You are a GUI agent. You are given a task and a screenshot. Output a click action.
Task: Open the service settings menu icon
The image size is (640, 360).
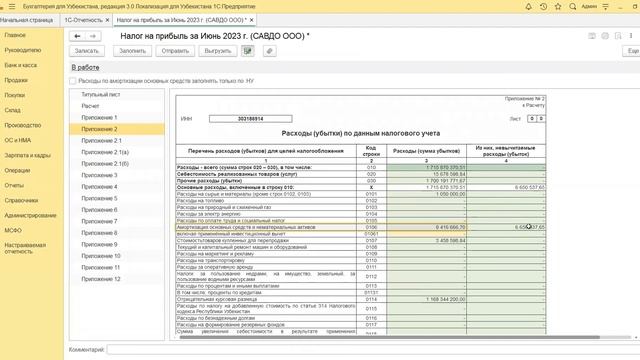[606, 7]
